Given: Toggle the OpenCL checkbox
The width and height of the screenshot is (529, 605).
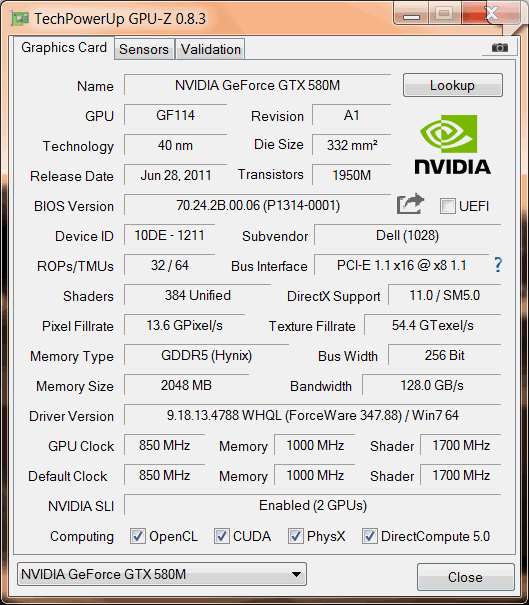Looking at the screenshot, I should tap(138, 536).
